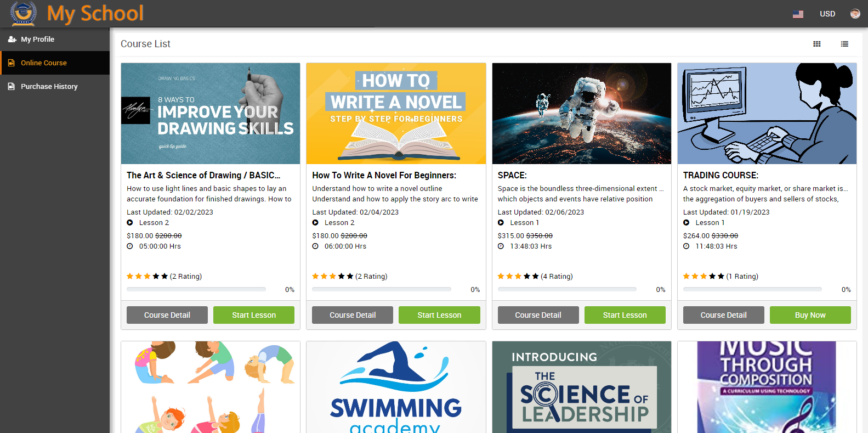Switch to list view layout
This screenshot has width=868, height=433.
[844, 44]
